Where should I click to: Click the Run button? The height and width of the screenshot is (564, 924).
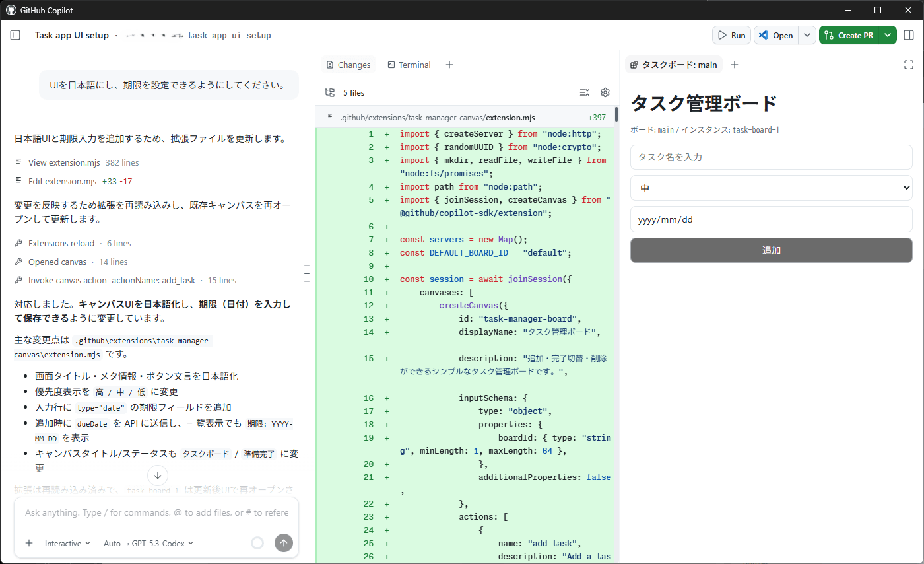tap(731, 35)
